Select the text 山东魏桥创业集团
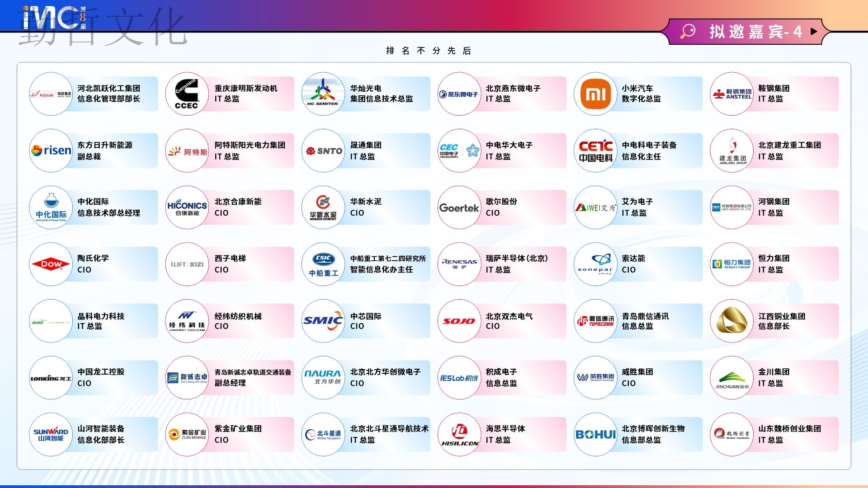 tap(789, 428)
